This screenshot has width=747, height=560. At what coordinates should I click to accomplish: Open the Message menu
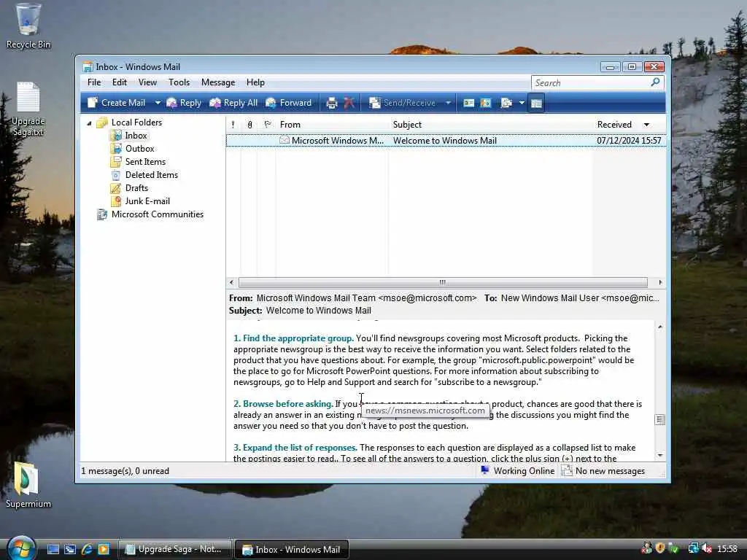[218, 82]
